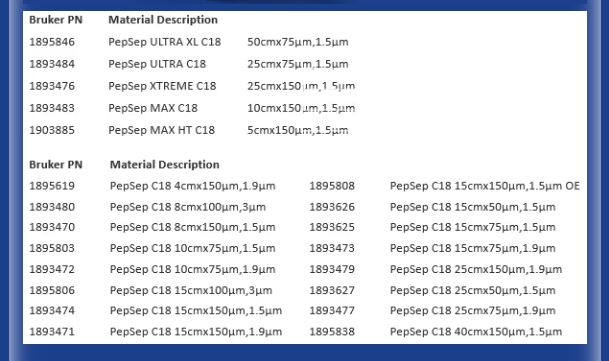Select part number 1893627
This screenshot has height=361, width=609.
tap(332, 290)
